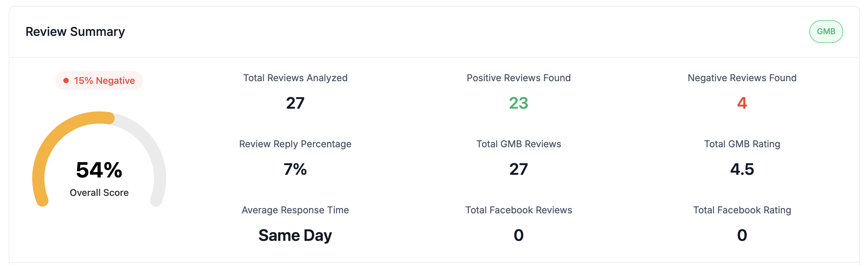
Task: Click the green 23 positive reviews count
Action: click(518, 103)
